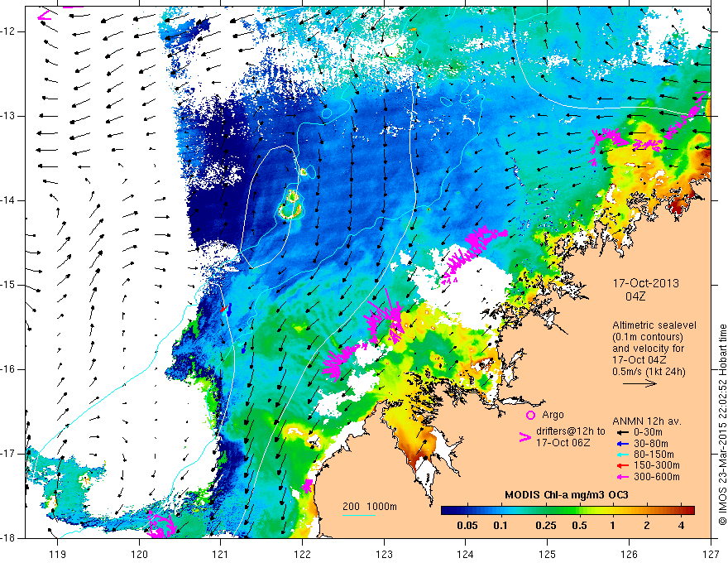Click the '17-Oct 04Z' velocity date text

639,360
